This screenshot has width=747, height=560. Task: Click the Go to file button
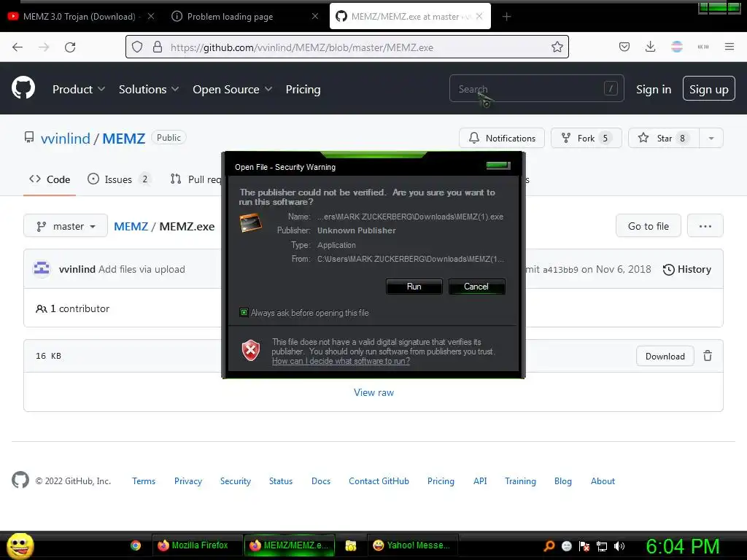pyautogui.click(x=648, y=226)
